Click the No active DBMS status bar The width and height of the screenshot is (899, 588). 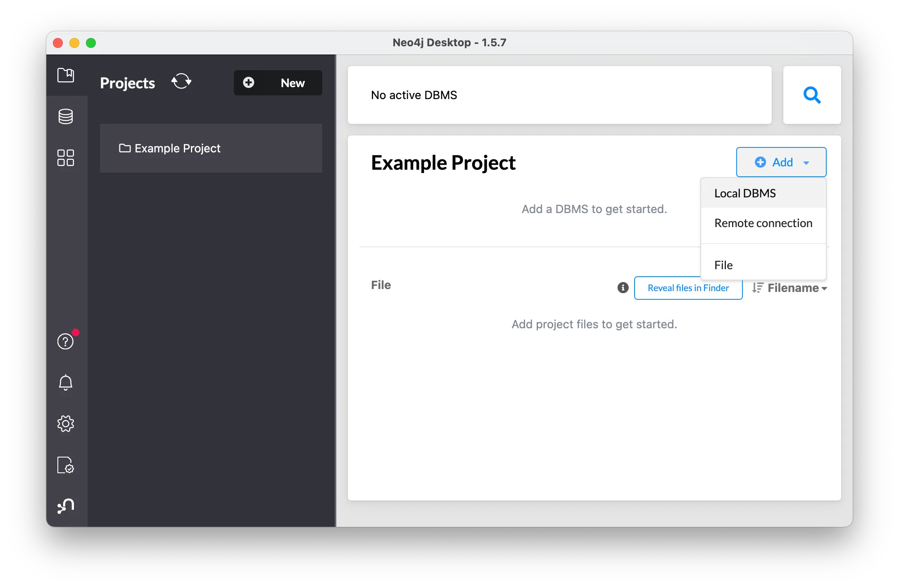(560, 95)
